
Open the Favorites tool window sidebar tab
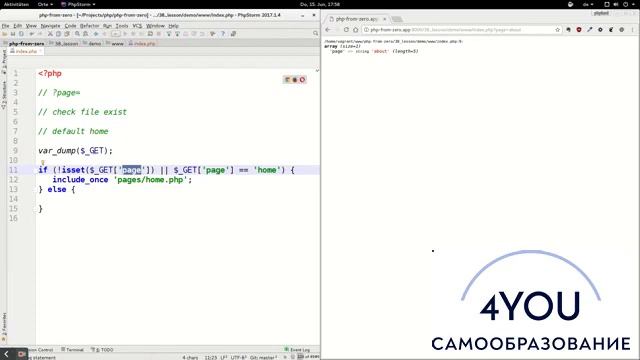tap(4, 327)
